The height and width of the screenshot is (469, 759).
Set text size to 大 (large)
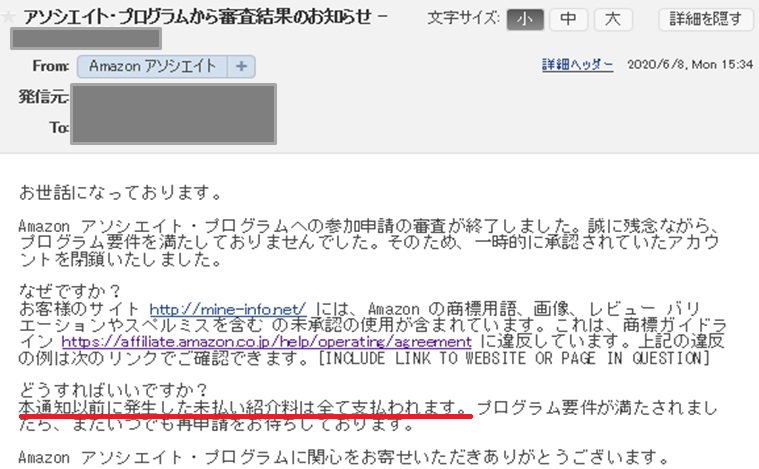point(613,19)
